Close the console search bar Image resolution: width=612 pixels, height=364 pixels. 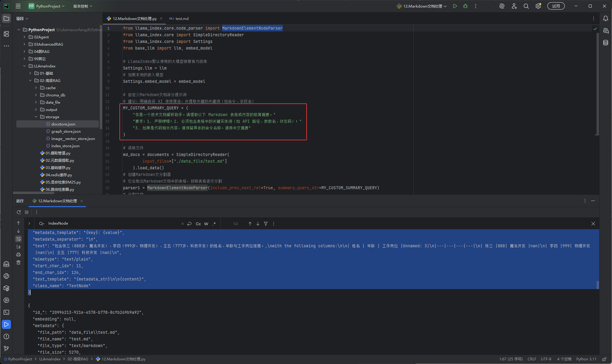point(593,224)
